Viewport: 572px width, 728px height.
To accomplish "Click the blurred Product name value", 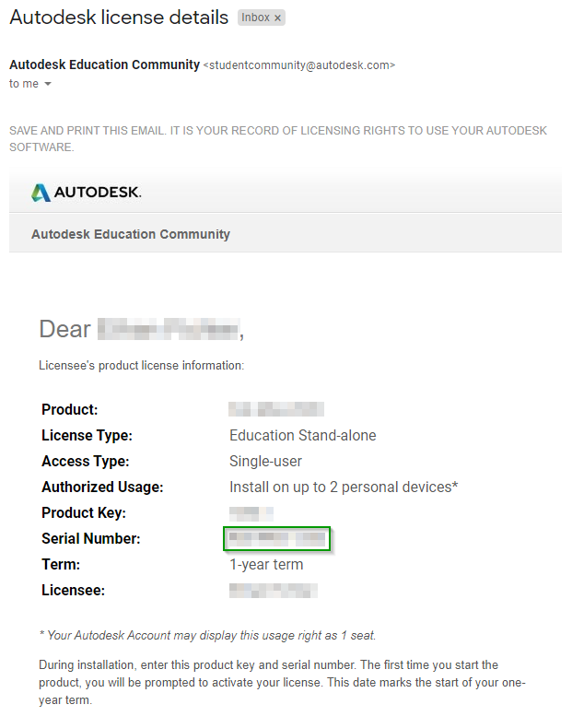I will [276, 409].
